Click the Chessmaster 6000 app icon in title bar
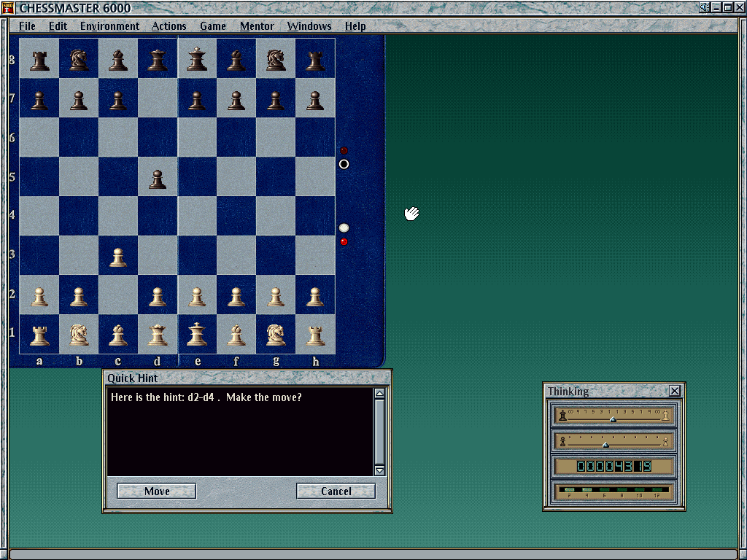 (7, 7)
